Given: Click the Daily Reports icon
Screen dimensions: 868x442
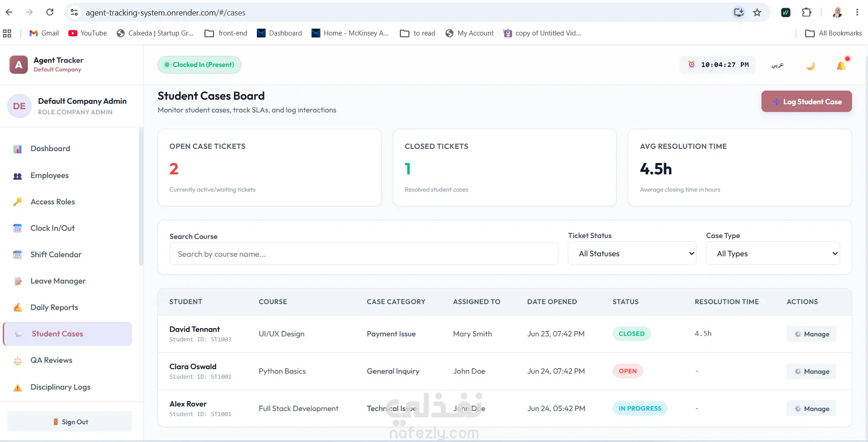Looking at the screenshot, I should point(18,308).
